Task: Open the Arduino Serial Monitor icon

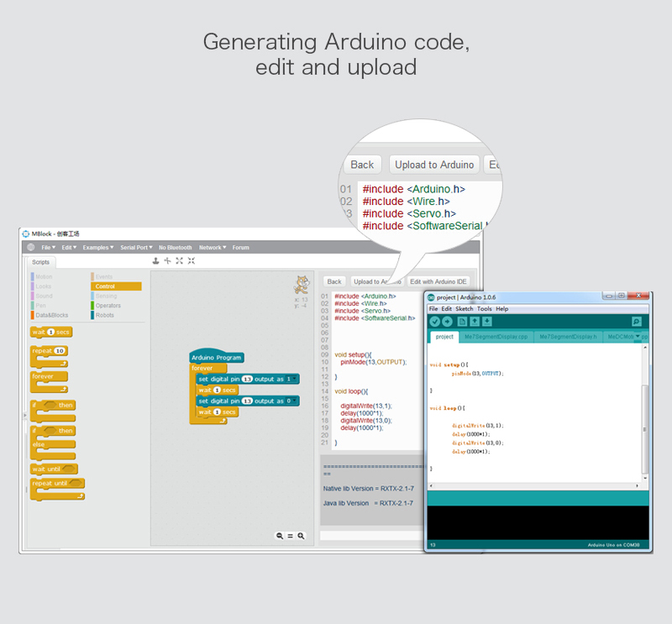Action: pyautogui.click(x=637, y=322)
